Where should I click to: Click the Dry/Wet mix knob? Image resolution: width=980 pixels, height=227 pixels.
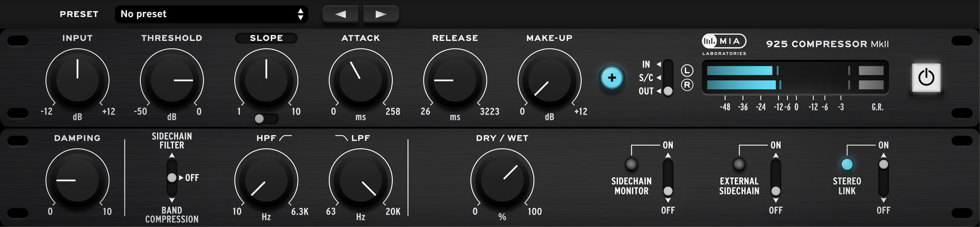pos(502,180)
